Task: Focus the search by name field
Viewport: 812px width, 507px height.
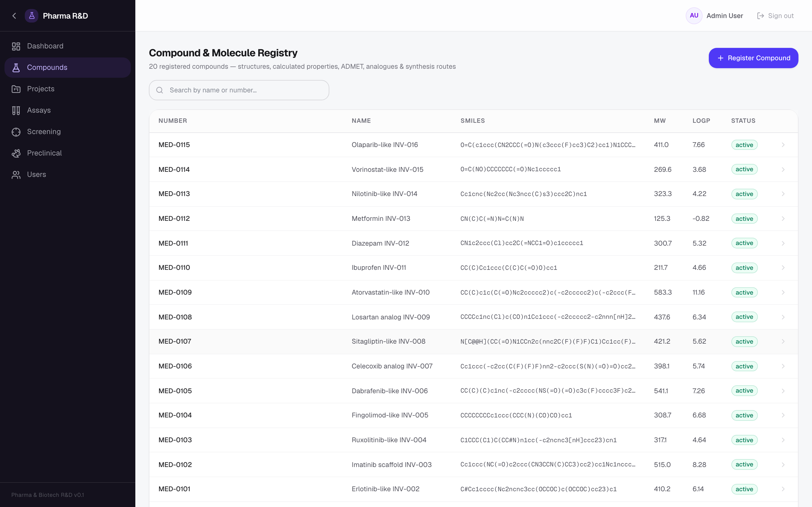Action: (239, 90)
